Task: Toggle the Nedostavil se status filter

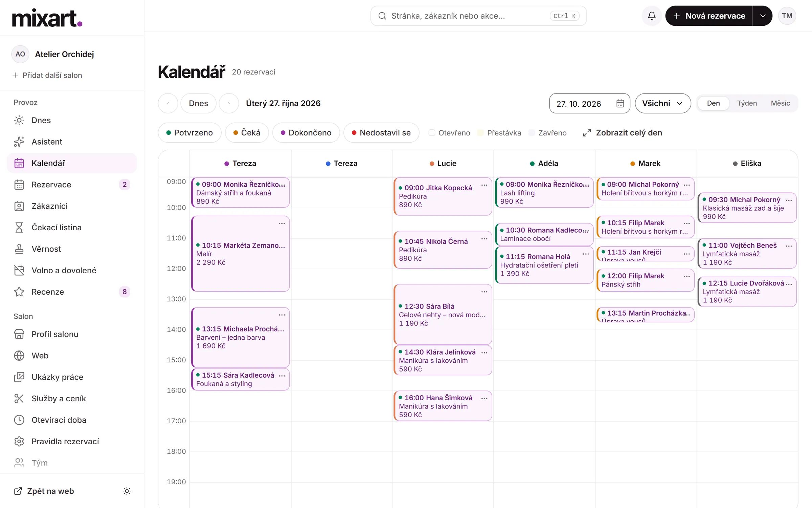Action: [381, 133]
